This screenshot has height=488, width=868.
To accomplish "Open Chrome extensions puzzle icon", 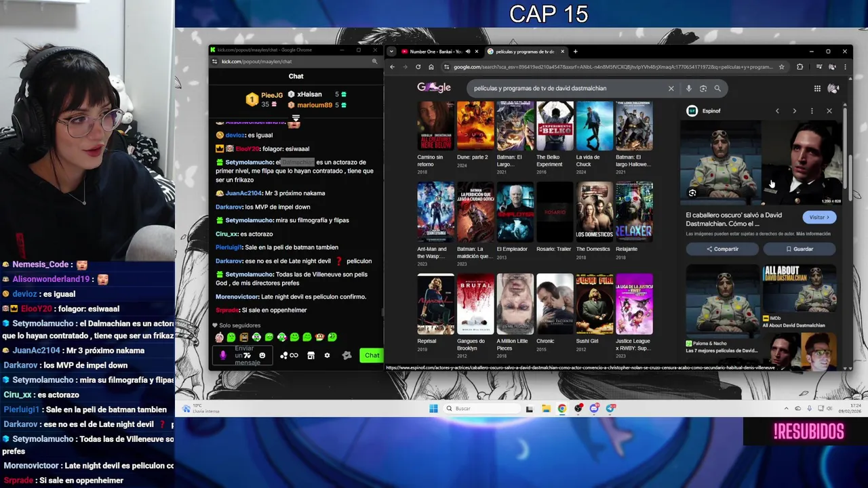I will pyautogui.click(x=800, y=67).
